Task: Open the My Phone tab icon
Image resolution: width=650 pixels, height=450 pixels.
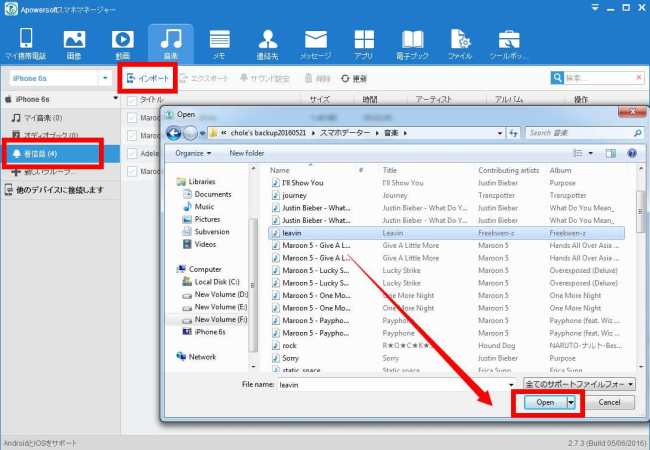Action: pos(26,39)
